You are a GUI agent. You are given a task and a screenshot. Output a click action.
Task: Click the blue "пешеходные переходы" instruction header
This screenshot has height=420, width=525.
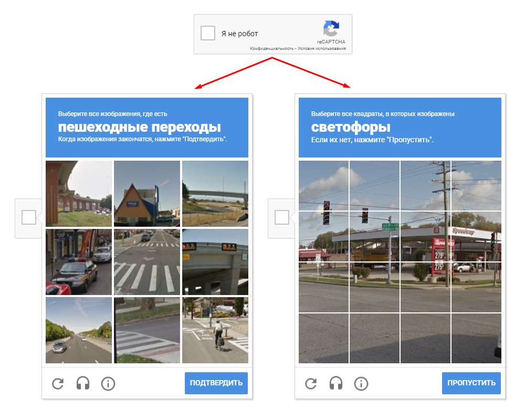click(147, 128)
